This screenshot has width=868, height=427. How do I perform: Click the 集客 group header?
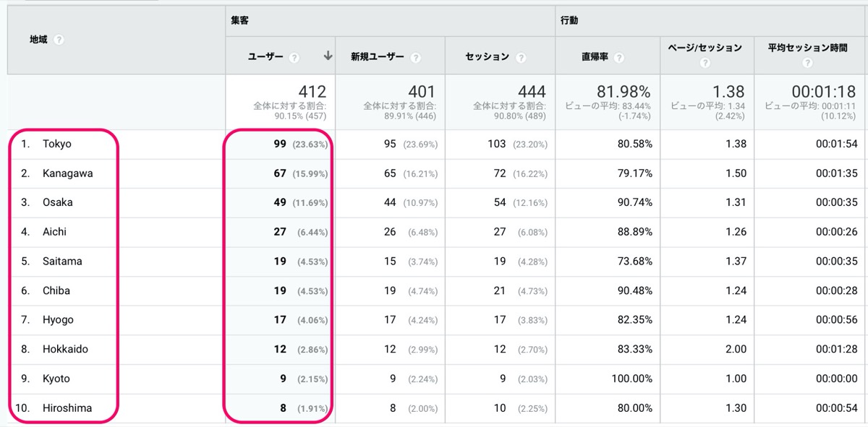(239, 20)
